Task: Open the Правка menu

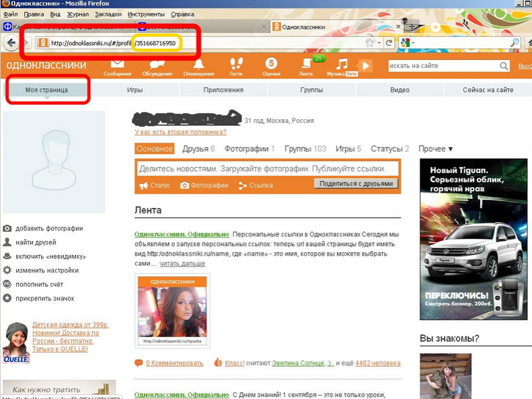Action: tap(34, 14)
